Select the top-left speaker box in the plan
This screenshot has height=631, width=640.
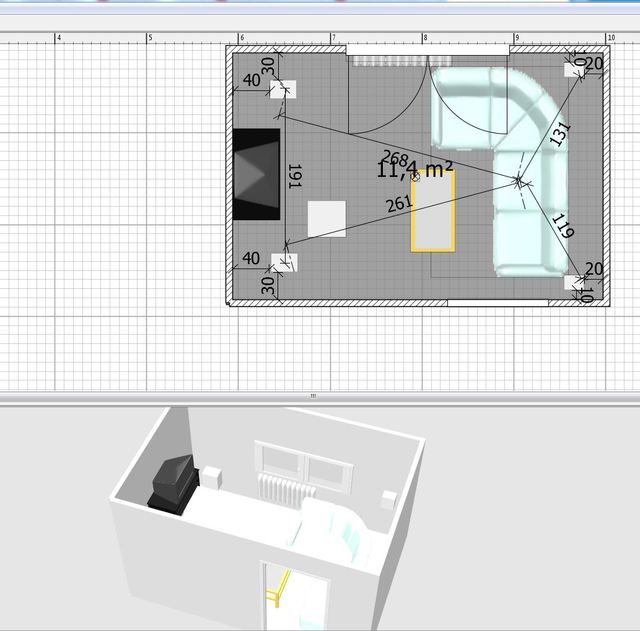(282, 90)
